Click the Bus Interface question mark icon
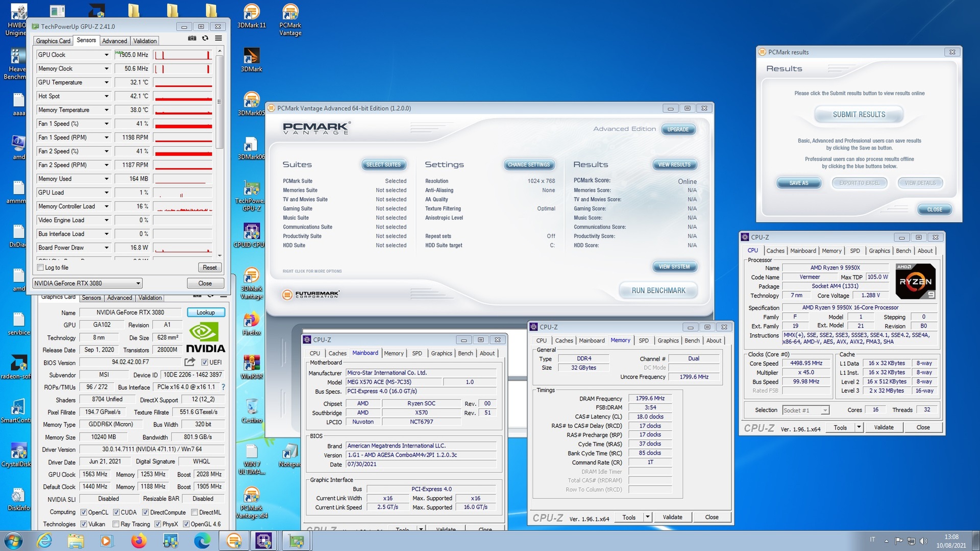The height and width of the screenshot is (551, 980). [x=223, y=387]
